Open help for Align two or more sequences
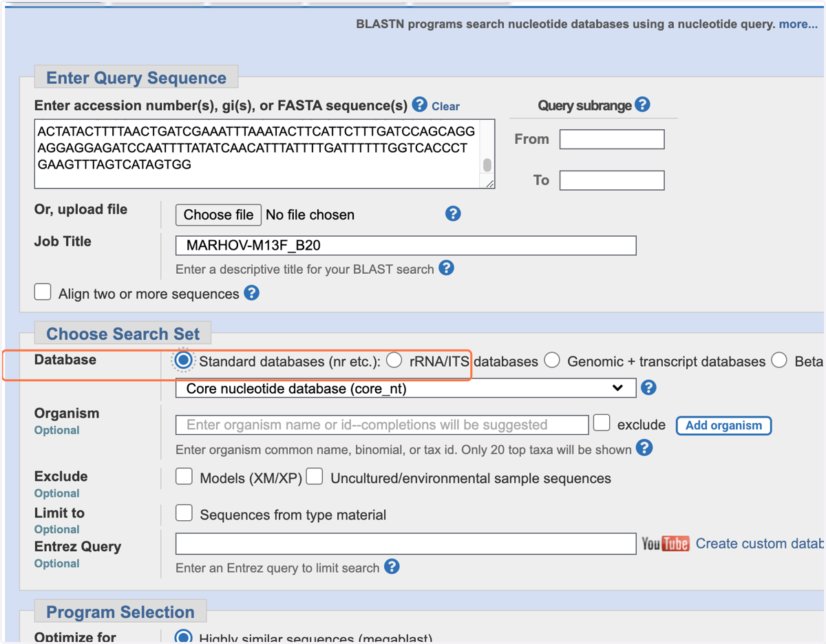Viewport: 826px width, 644px height. (x=252, y=293)
